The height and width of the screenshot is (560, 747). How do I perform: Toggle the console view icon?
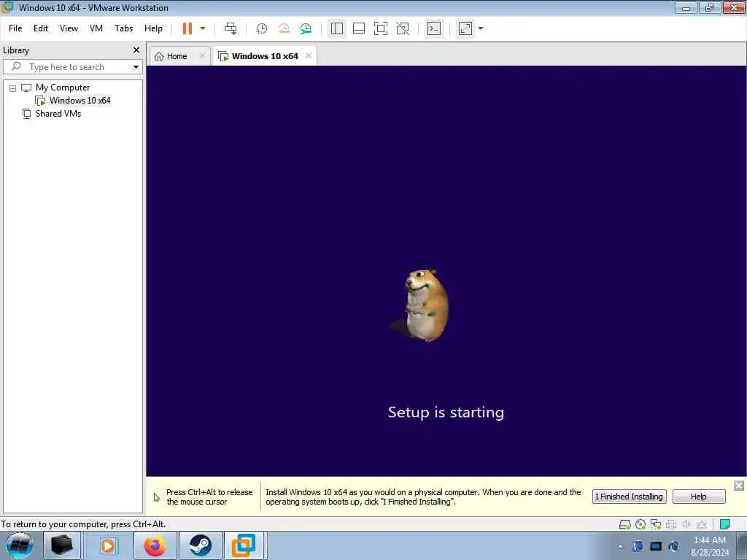point(433,28)
